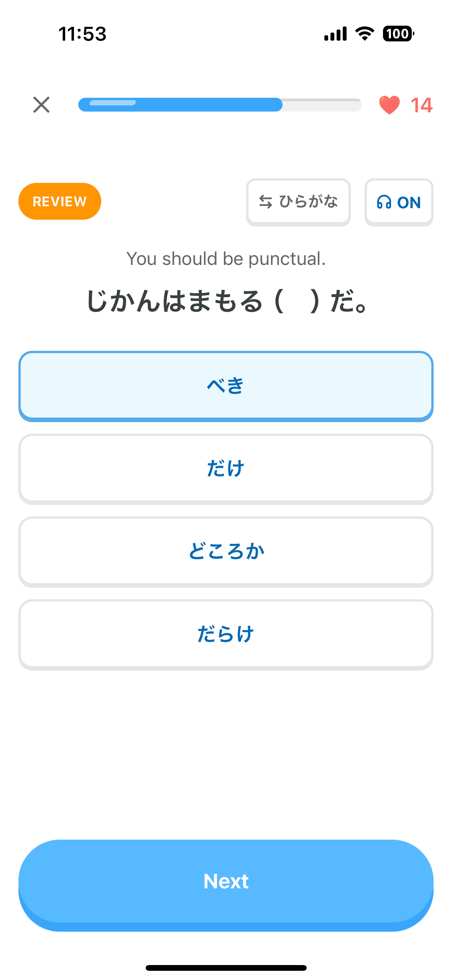Tap the swap arrows icon beside ひらがな

point(265,202)
